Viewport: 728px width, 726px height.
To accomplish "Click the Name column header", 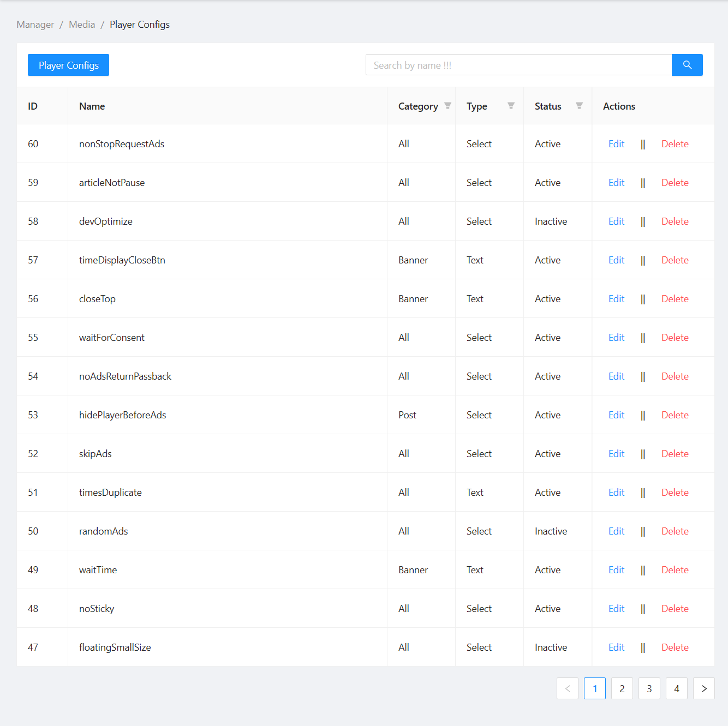I will pos(228,106).
